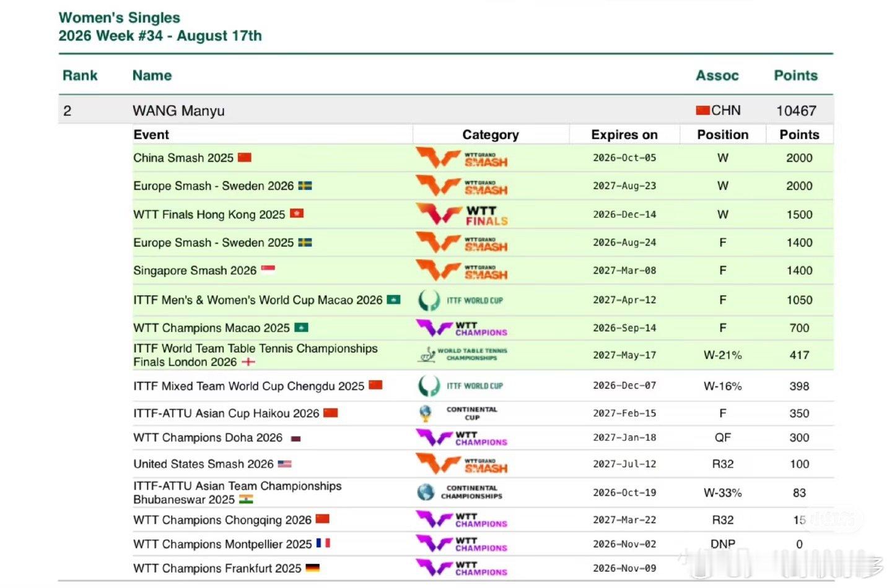Screen dimensions: 892x588
Task: Click the Assoc column header
Action: click(x=717, y=76)
